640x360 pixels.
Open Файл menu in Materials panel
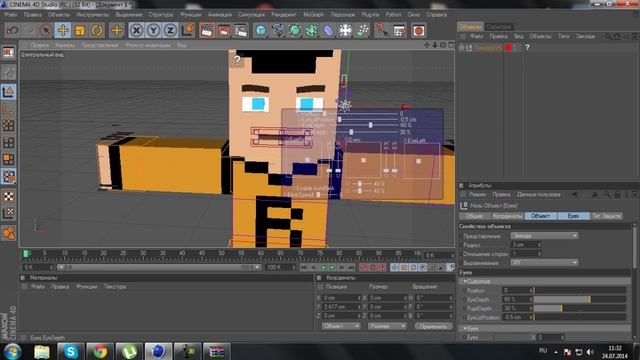tap(38, 287)
